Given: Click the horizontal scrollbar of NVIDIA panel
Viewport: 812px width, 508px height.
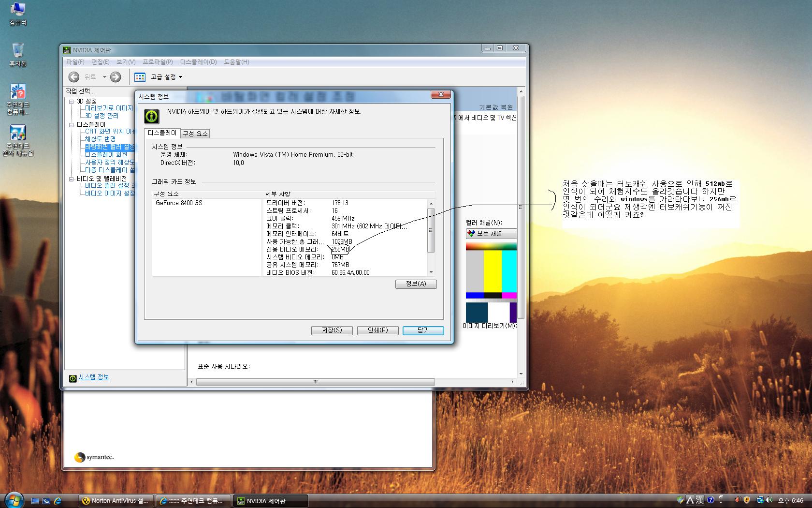Looking at the screenshot, I should pyautogui.click(x=315, y=382).
